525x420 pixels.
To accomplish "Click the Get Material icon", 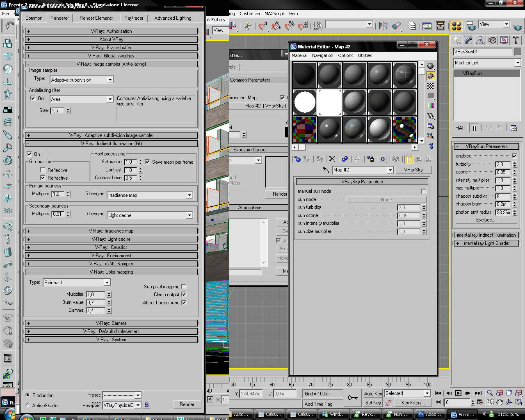I will (x=297, y=159).
